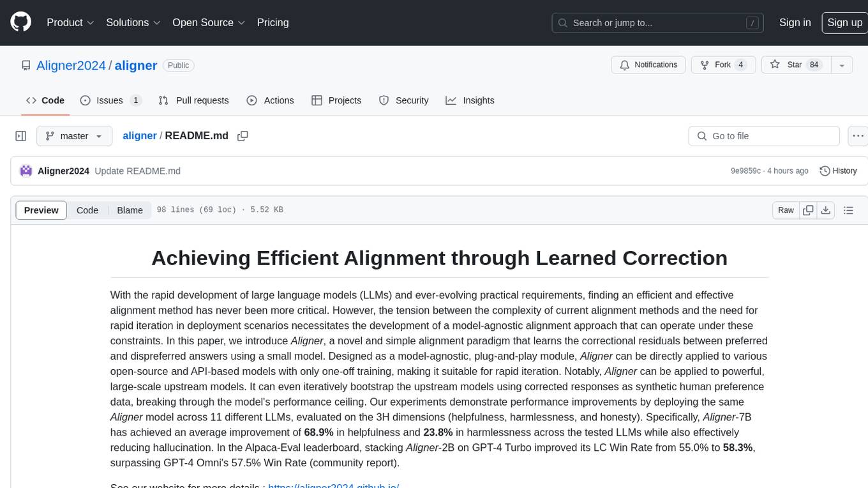Go to aligner root in breadcrumb
The width and height of the screenshot is (868, 488).
coord(140,136)
